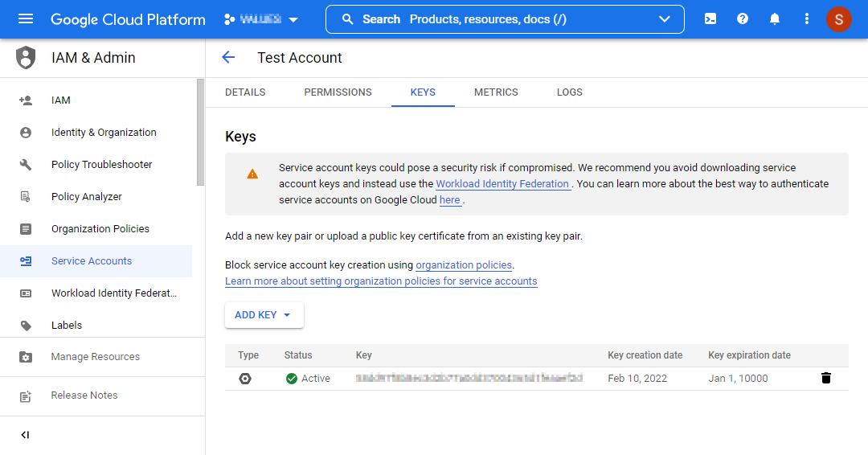The height and width of the screenshot is (455, 868).
Task: Click the Policy Analyzer document icon
Action: coord(26,196)
